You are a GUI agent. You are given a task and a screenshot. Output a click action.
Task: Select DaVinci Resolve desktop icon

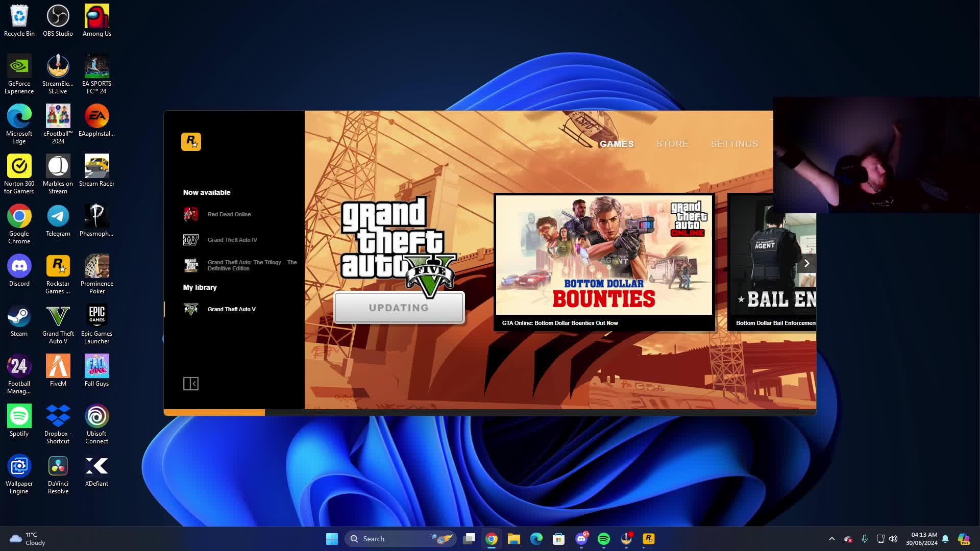(58, 474)
